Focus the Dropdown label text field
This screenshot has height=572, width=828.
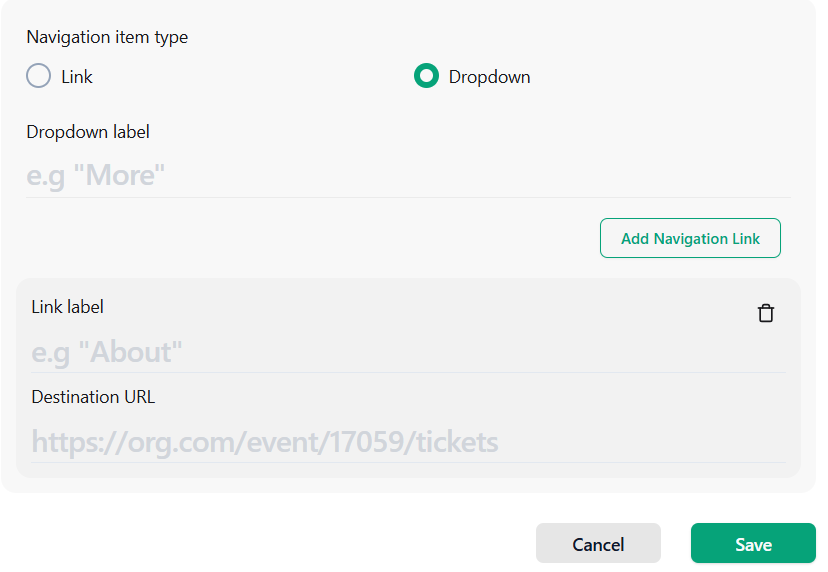tap(408, 175)
